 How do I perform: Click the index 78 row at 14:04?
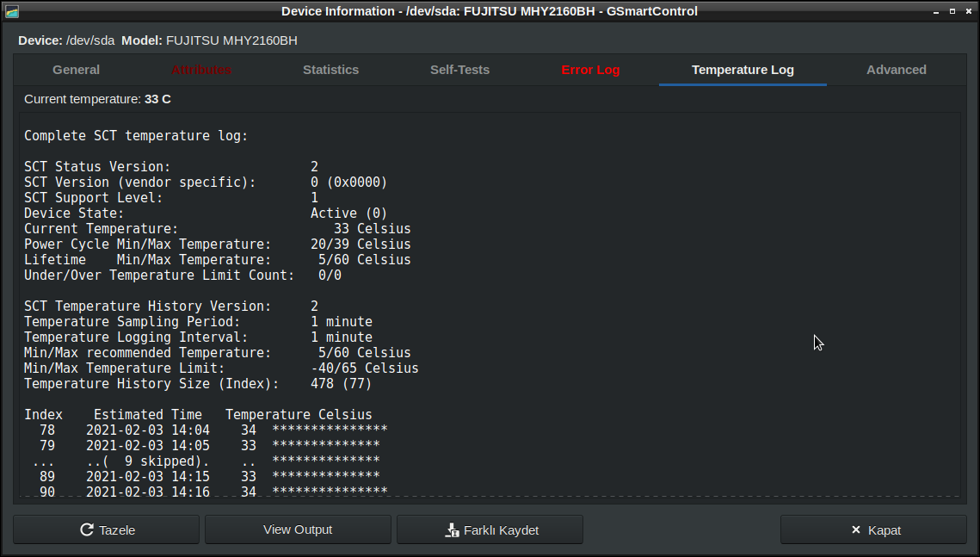(213, 430)
